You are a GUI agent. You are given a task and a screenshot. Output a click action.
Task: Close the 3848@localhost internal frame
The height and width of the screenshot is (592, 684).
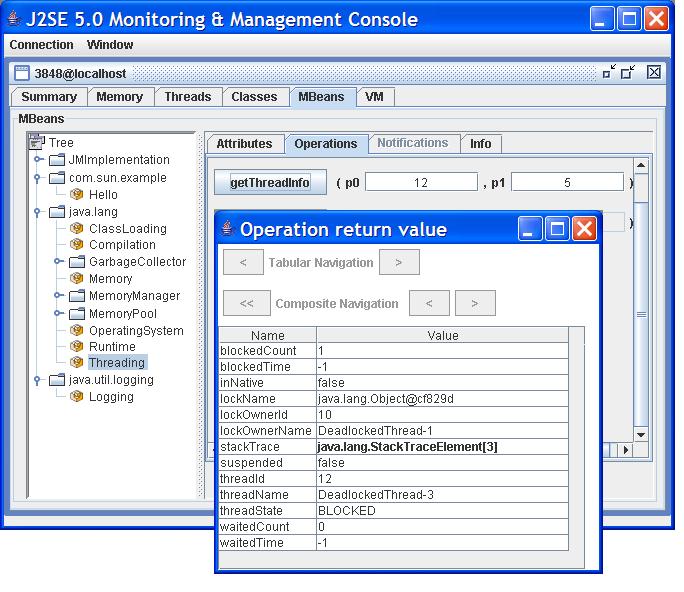[x=653, y=72]
